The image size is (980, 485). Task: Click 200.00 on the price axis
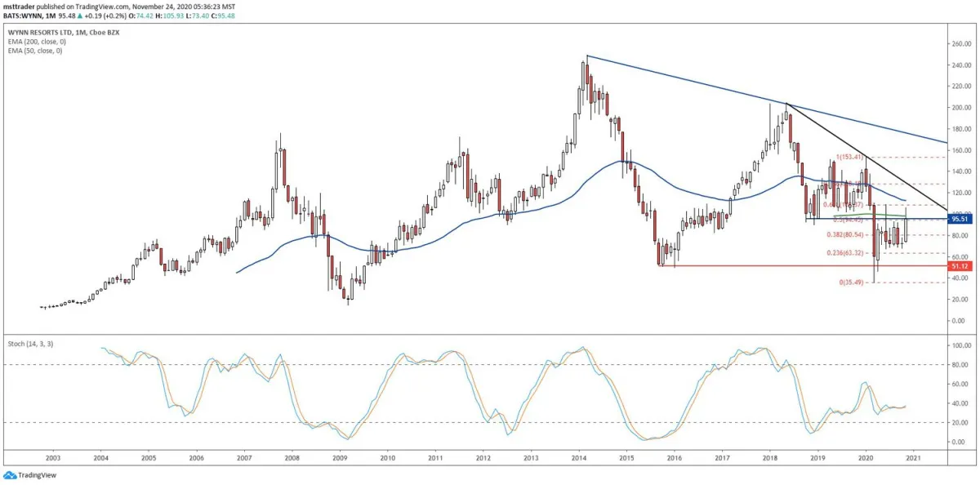tap(962, 108)
